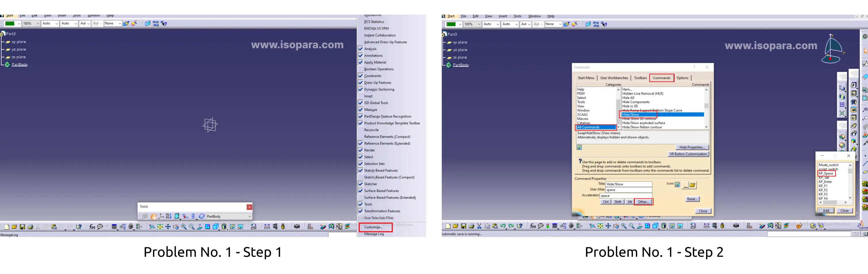Image resolution: width=868 pixels, height=274 pixels.
Task: Click the Ctrl accelerator button
Action: (x=605, y=202)
